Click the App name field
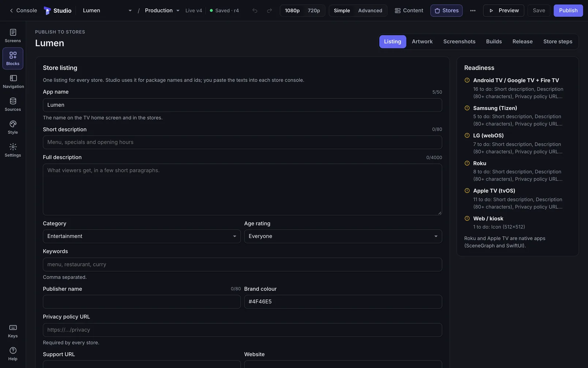Screen dimensions: 588x368 [x=242, y=105]
